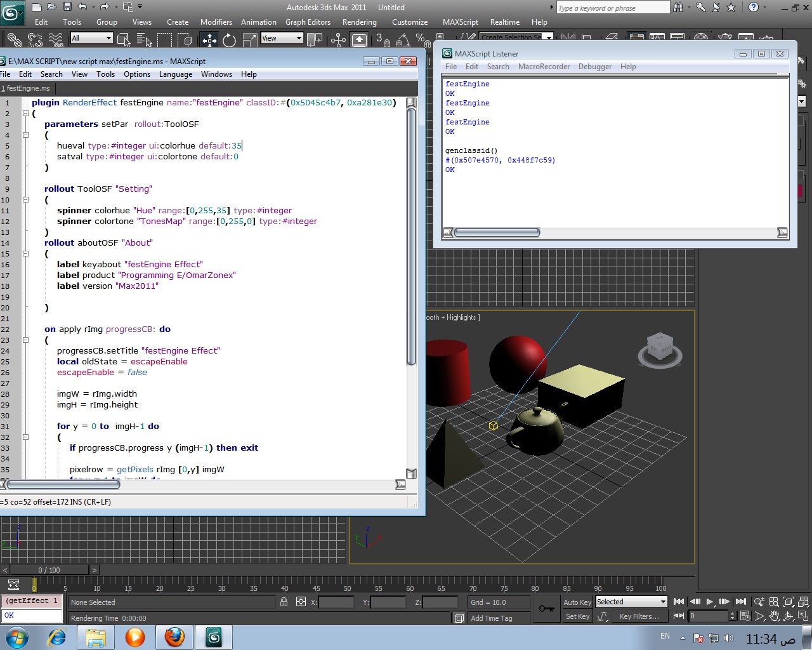Click the Select and Link tool
The width and height of the screenshot is (812, 650).
14,40
